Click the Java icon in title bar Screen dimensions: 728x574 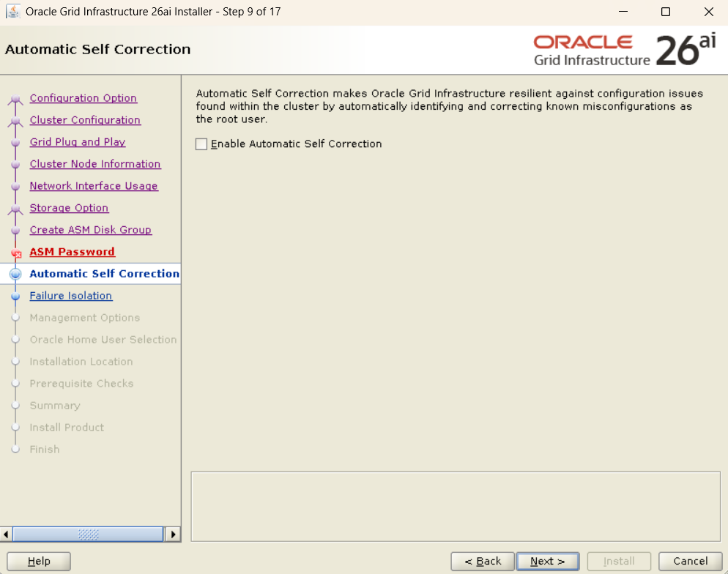[x=12, y=12]
